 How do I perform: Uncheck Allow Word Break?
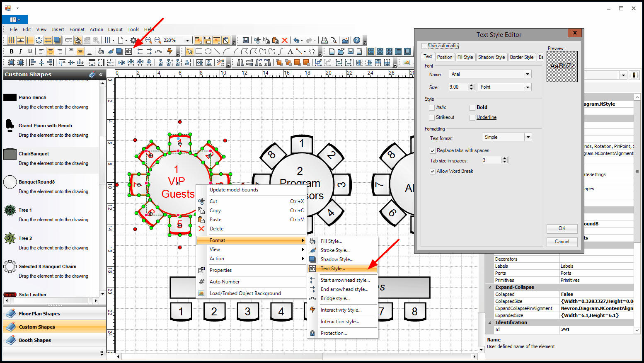click(433, 171)
